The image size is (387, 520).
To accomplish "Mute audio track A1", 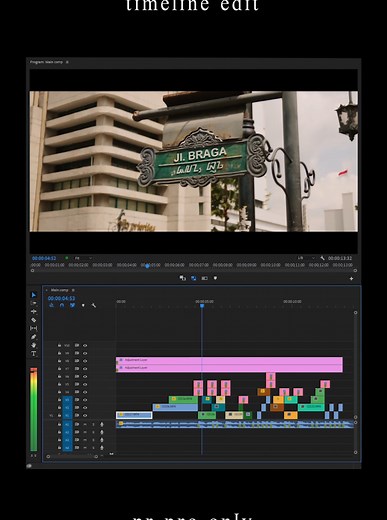I will point(85,424).
